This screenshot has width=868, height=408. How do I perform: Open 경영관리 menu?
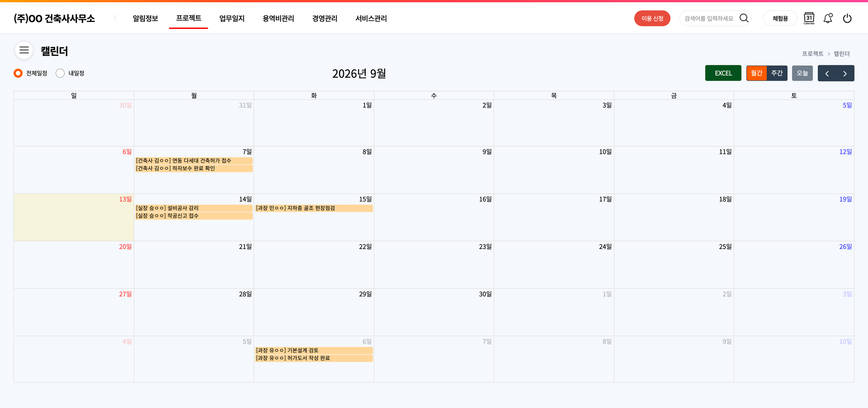[x=325, y=18]
